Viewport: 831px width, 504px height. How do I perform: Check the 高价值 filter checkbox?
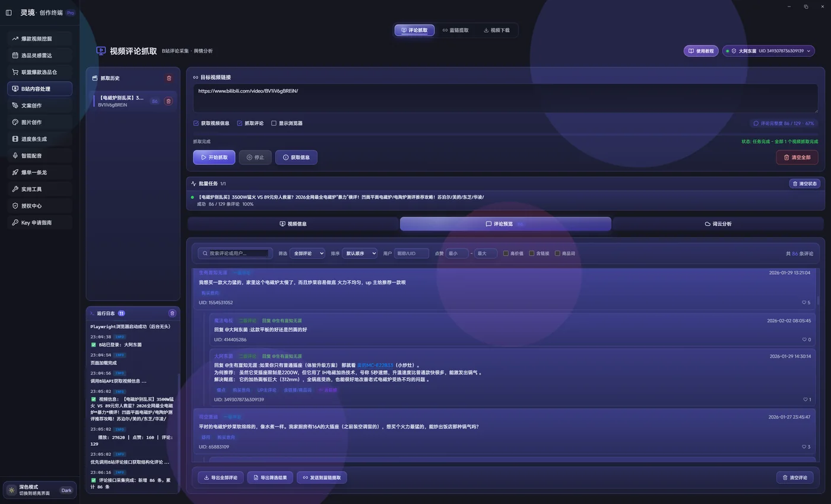(506, 253)
